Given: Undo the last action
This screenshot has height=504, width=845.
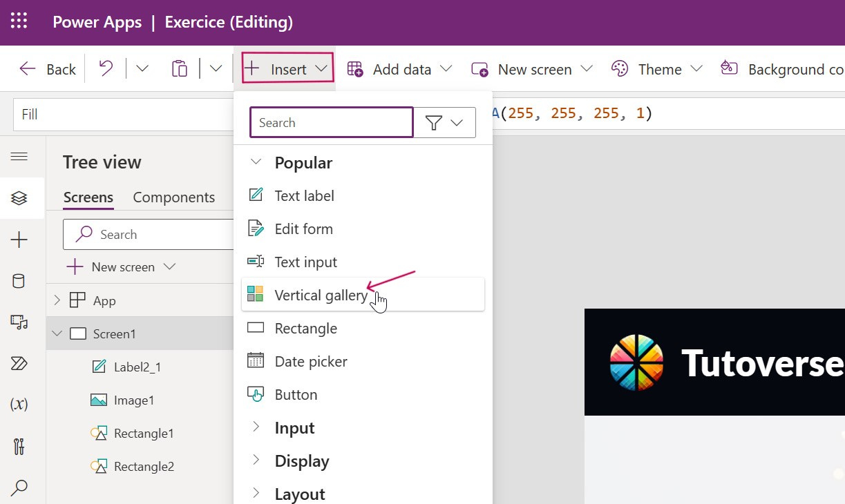Looking at the screenshot, I should [106, 68].
